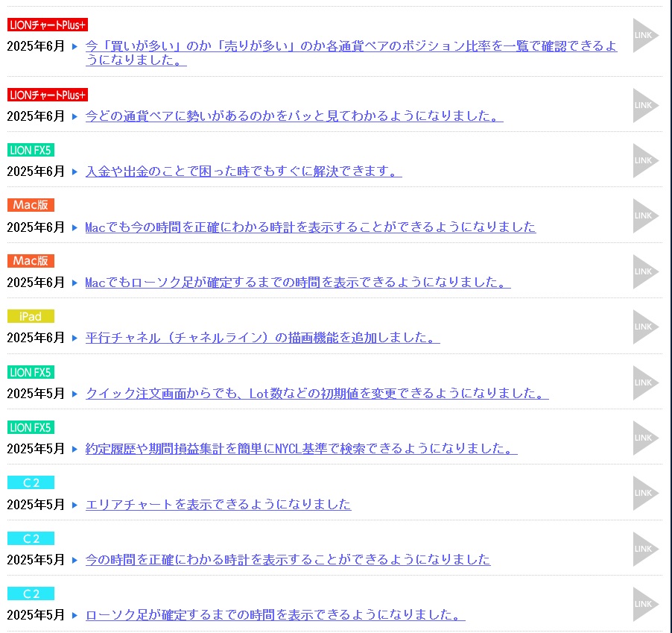Click date 2025年6月 beside 平行チャネル entry
Screen dimensions: 672x633
36,338
